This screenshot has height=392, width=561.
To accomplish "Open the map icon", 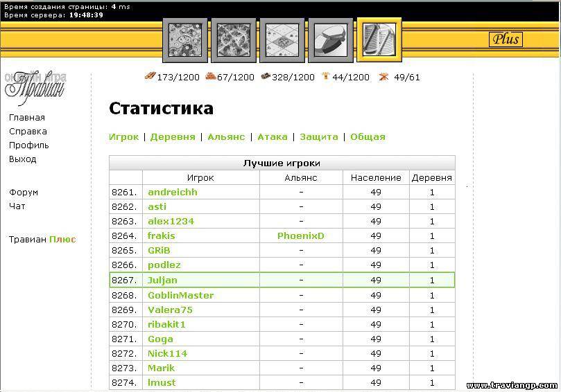I will click(x=282, y=40).
